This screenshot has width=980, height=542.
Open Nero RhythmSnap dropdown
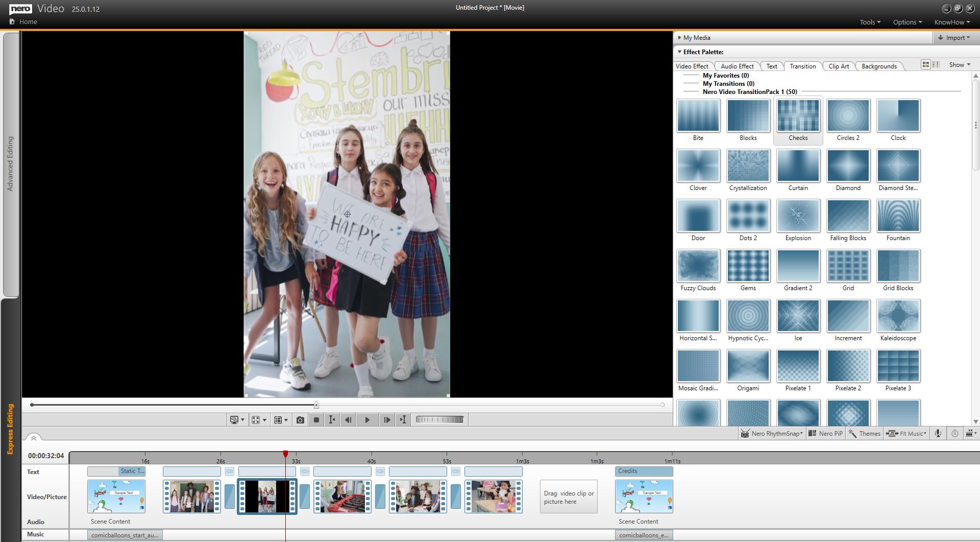(x=772, y=433)
